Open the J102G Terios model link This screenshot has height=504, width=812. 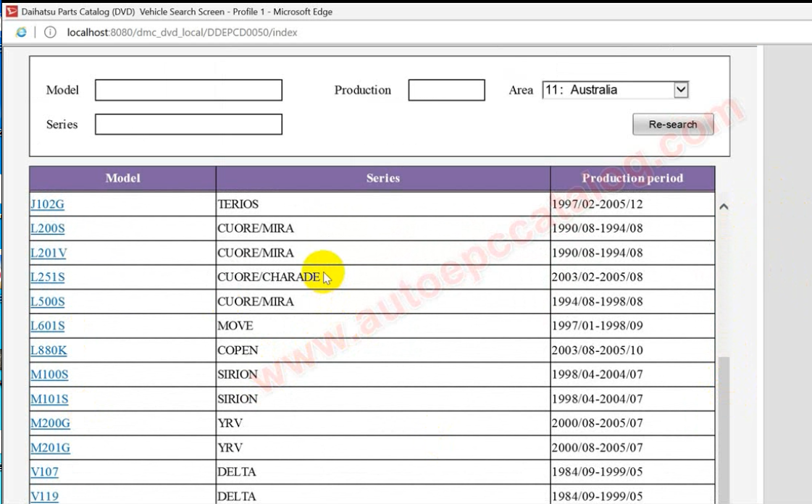tap(47, 204)
